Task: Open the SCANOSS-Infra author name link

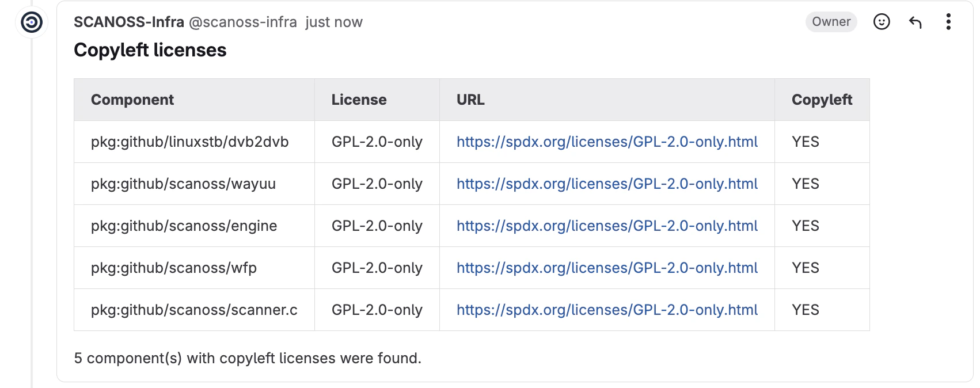Action: (x=129, y=22)
